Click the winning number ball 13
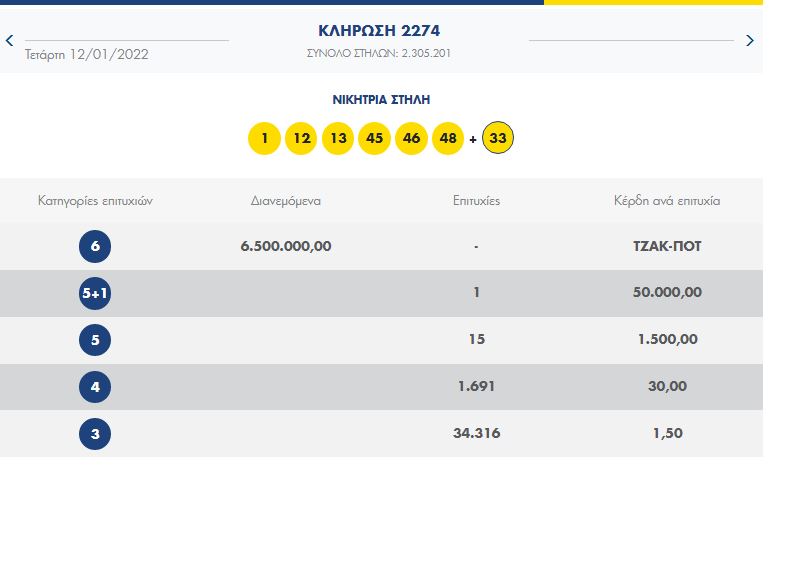Image resolution: width=811 pixels, height=568 pixels. pyautogui.click(x=338, y=138)
